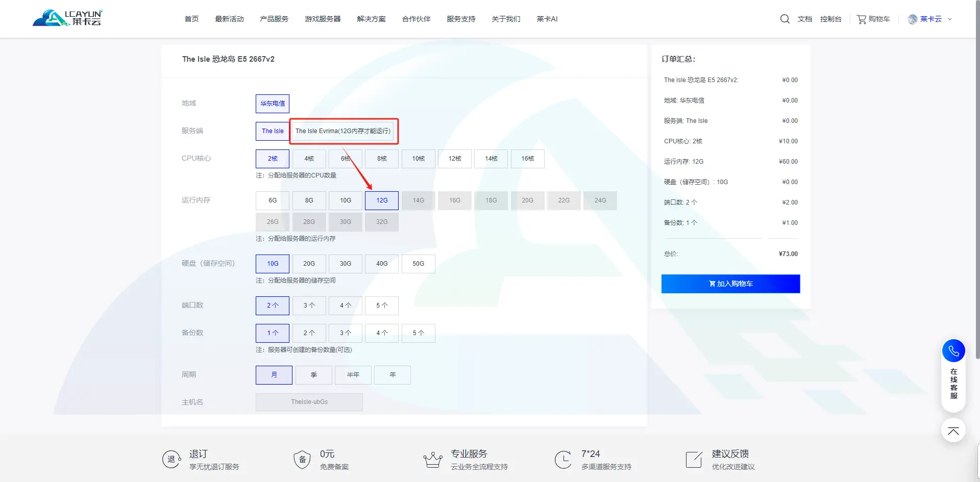Viewport: 980px width, 482px height.
Task: Open the 购物车 shopping cart icon
Action: click(x=862, y=19)
